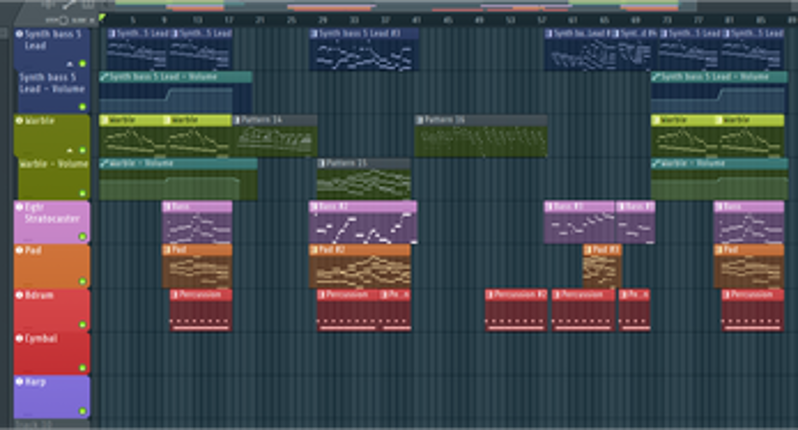Image resolution: width=798 pixels, height=430 pixels.
Task: Mute the Egtr Stratocaster track
Action: pyautogui.click(x=82, y=237)
